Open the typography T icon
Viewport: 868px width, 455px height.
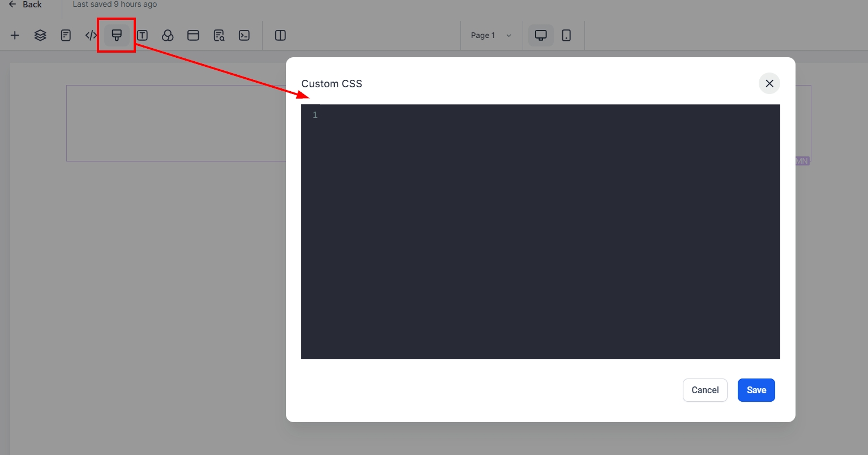click(x=142, y=35)
